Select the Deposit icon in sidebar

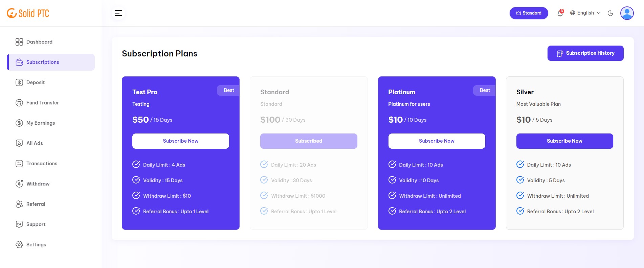[x=19, y=82]
